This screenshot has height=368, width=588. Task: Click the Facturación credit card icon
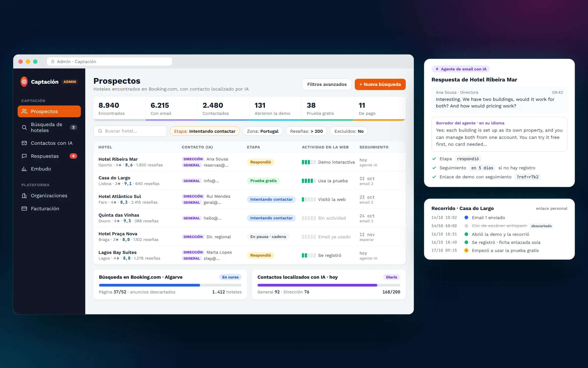click(24, 209)
